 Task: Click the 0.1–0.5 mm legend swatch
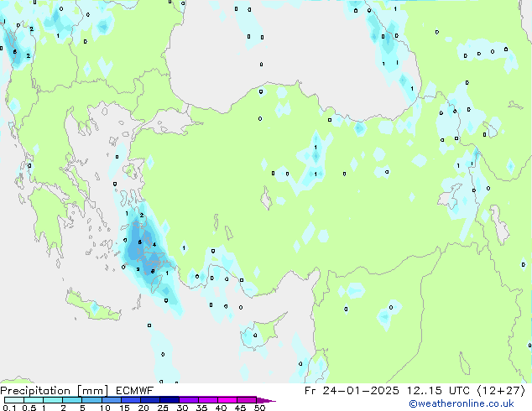tap(14, 400)
